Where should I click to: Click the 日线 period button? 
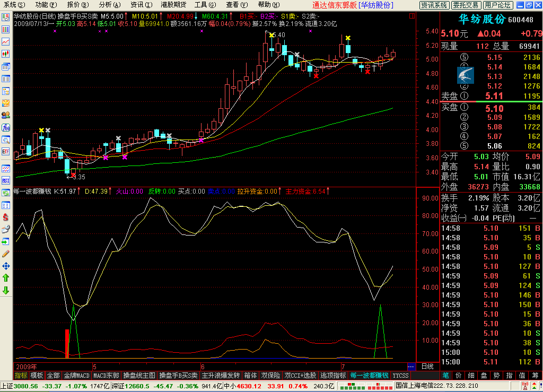pyautogui.click(x=427, y=367)
